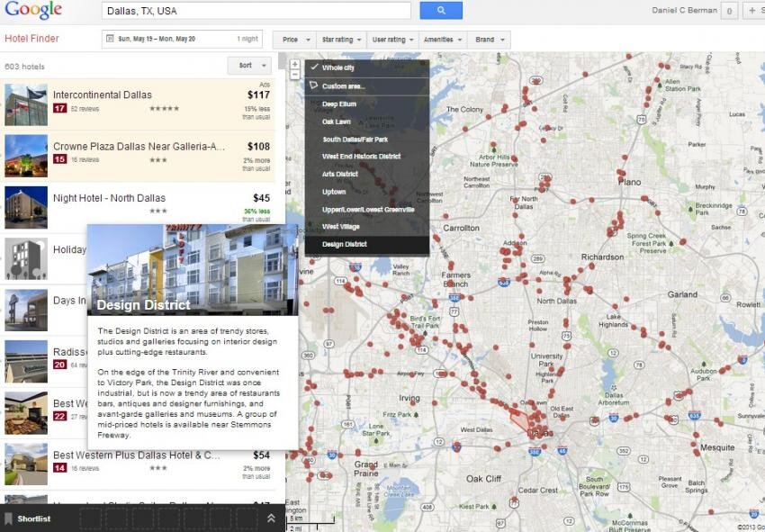Click the 14 rating badge for Best Western Plus
This screenshot has width=765, height=532.
(60, 467)
